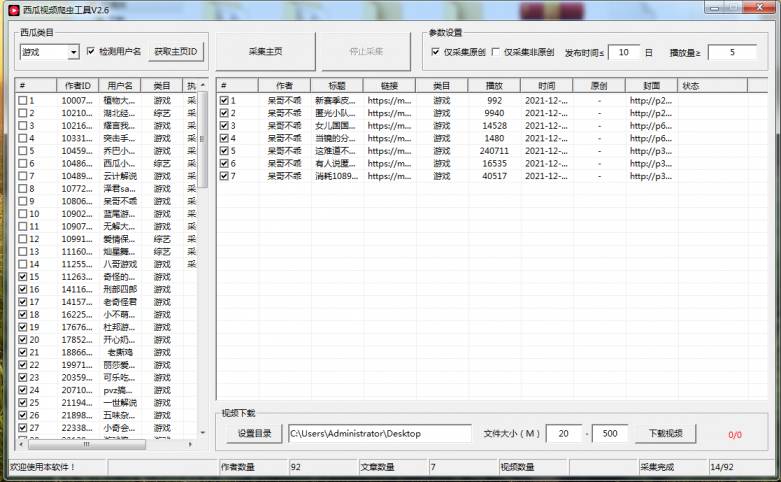Select username 一世解说 in author list
781x482 pixels.
120,402
